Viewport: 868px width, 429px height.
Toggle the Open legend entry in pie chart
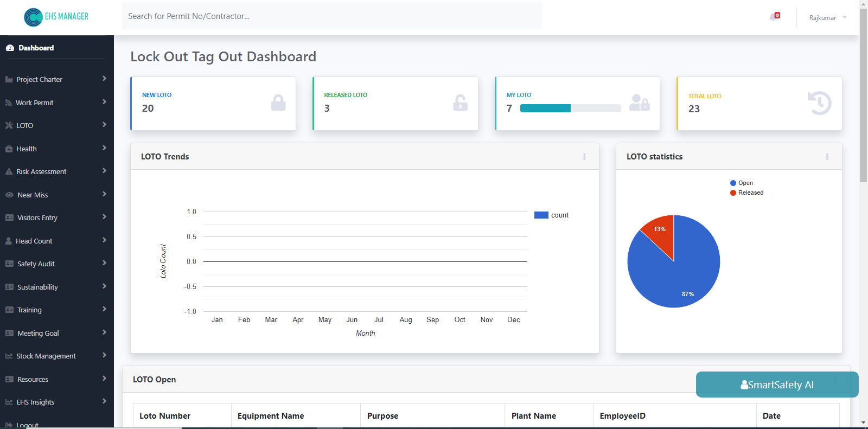[742, 183]
